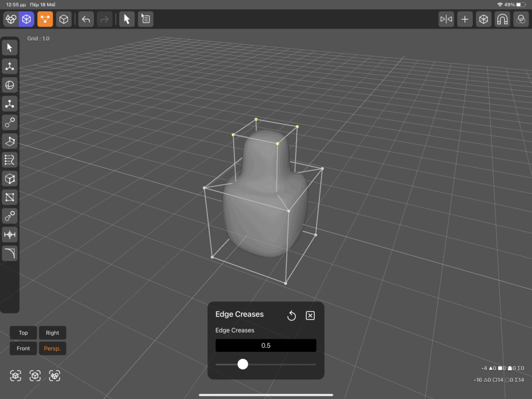Reset the Edge Creases value
532x399 pixels.
[291, 316]
